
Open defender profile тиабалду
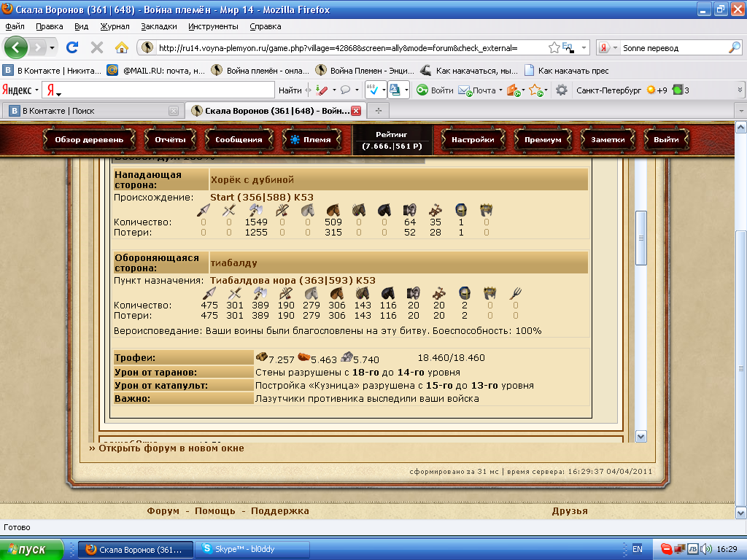(234, 262)
